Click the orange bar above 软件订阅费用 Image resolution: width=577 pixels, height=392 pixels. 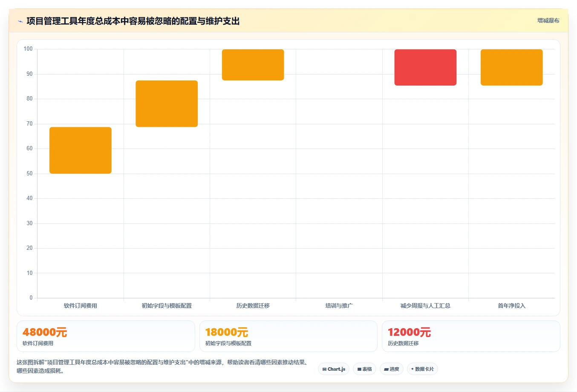click(81, 150)
